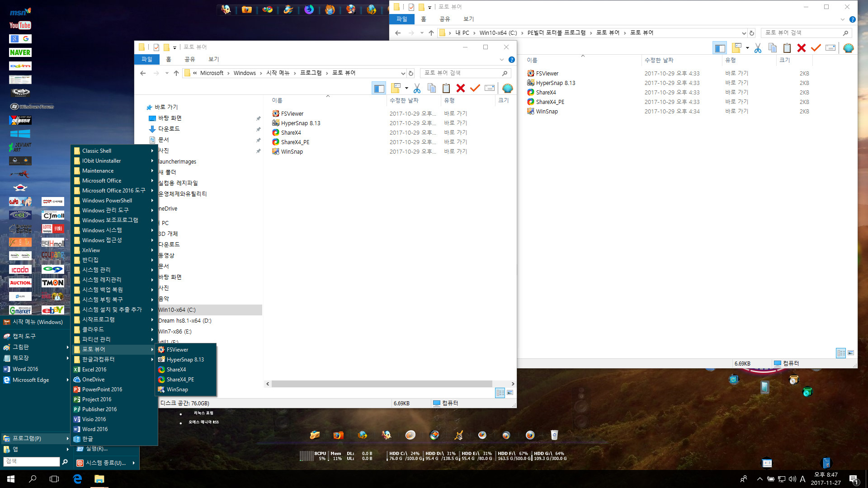Click Task View button on the taskbar
This screenshot has width=868, height=488.
[54, 479]
